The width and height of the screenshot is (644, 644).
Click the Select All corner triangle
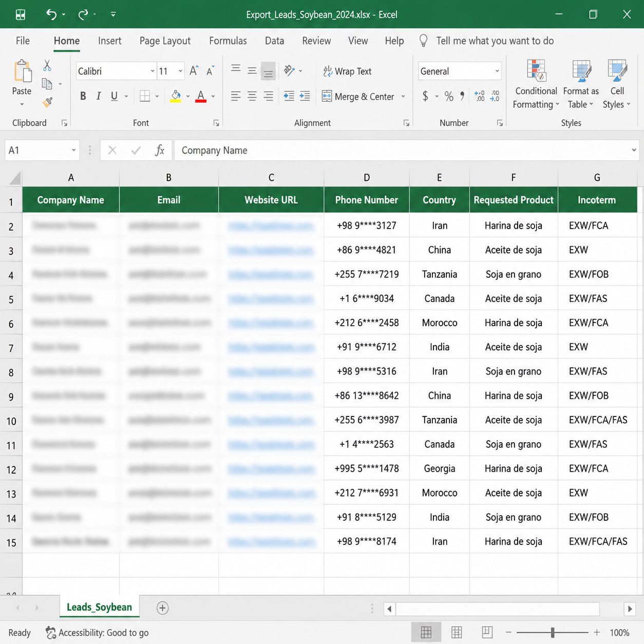[14, 178]
